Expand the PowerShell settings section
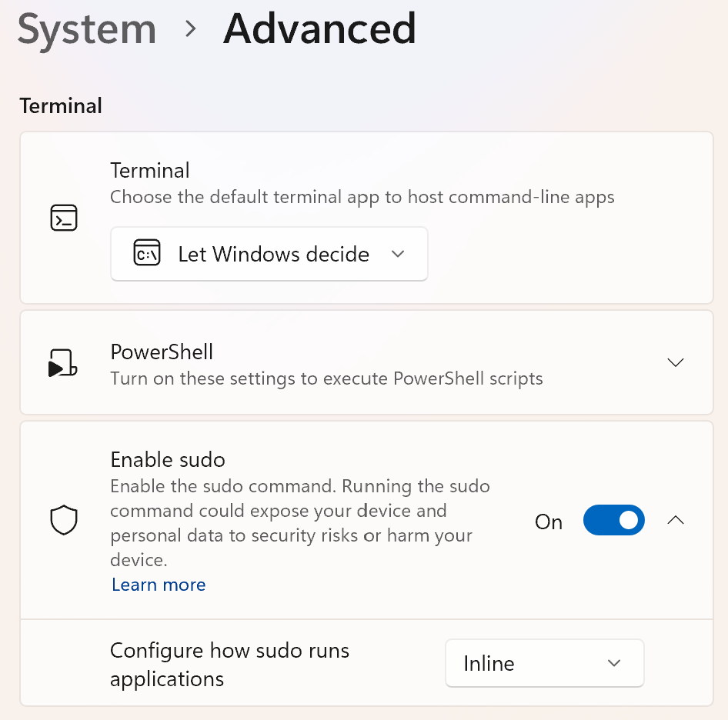Screen dimensions: 728x720 click(676, 362)
